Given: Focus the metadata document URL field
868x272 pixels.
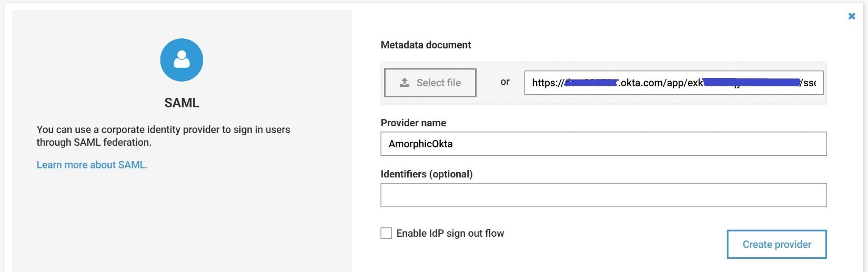Looking at the screenshot, I should pos(673,83).
